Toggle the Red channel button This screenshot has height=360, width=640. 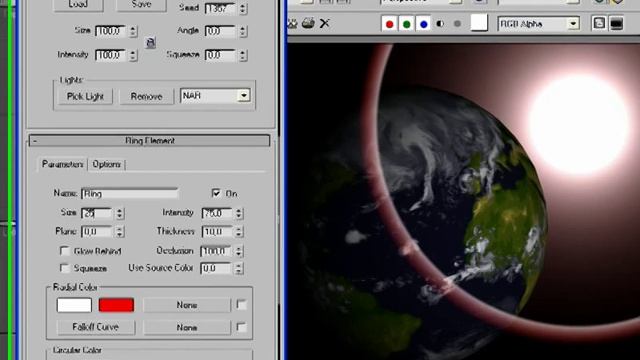(x=389, y=24)
